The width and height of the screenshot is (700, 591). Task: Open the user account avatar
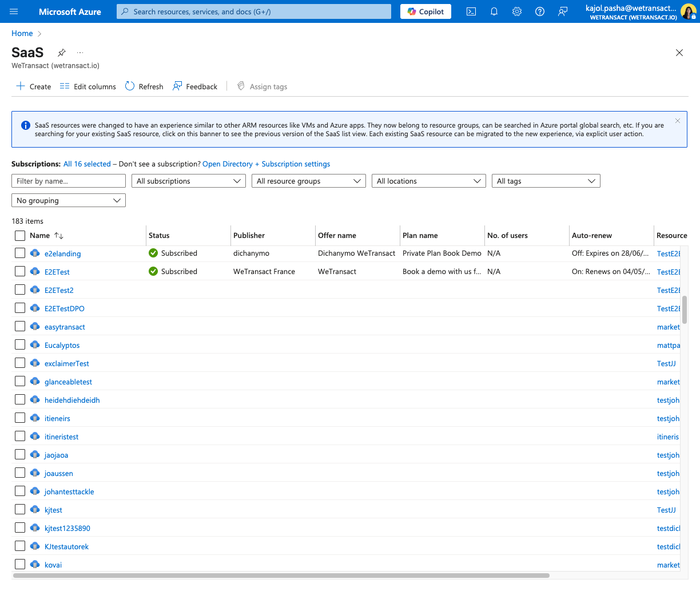(688, 11)
